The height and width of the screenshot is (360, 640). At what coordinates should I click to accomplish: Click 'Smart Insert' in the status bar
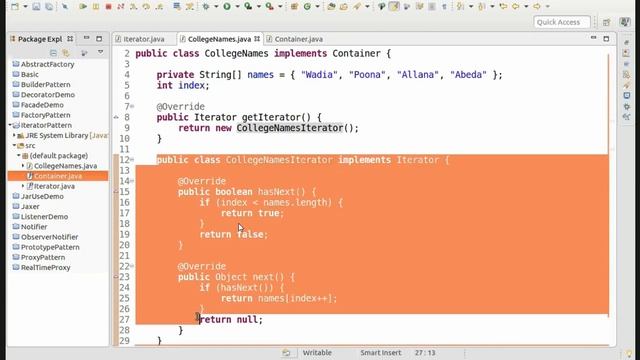coord(380,353)
